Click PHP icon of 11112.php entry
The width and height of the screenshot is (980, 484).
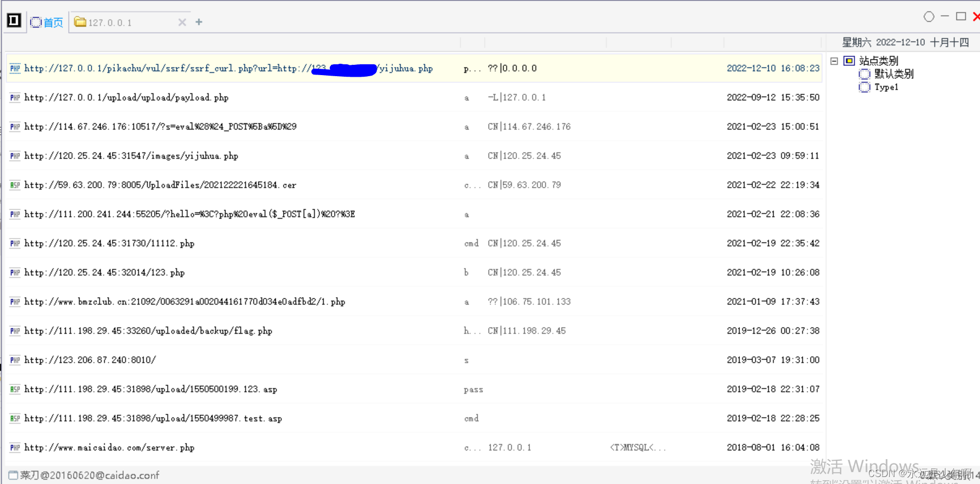pos(15,243)
